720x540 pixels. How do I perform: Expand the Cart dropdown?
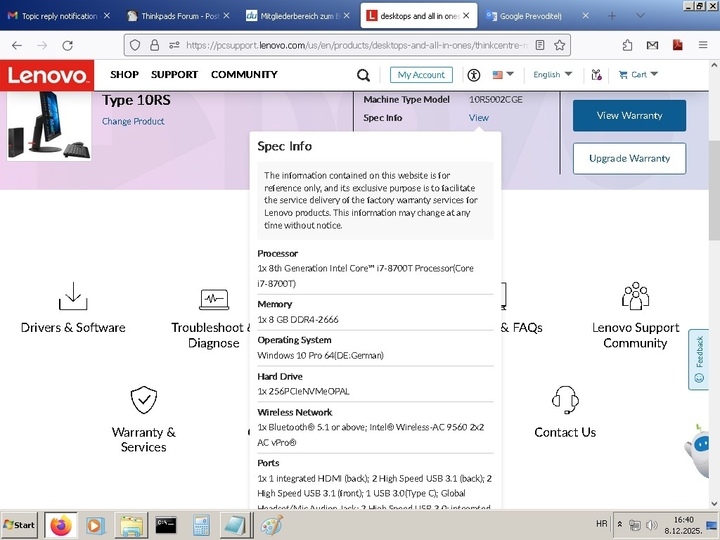637,75
